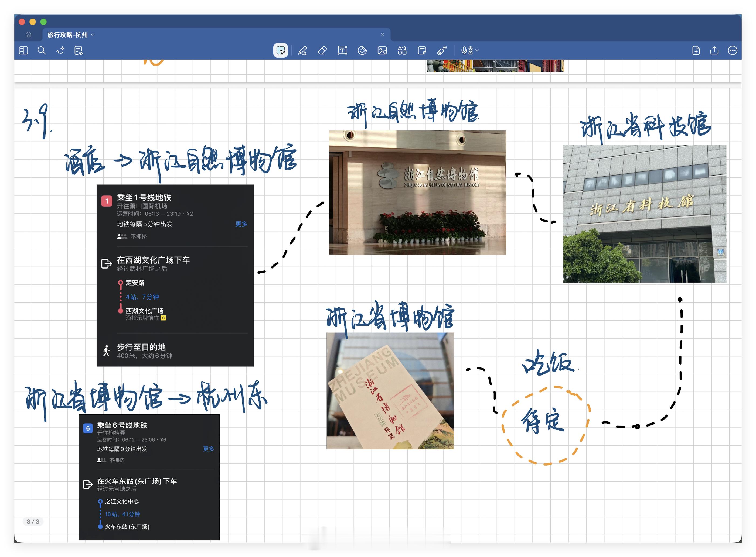Select the Pen tool

click(x=302, y=51)
